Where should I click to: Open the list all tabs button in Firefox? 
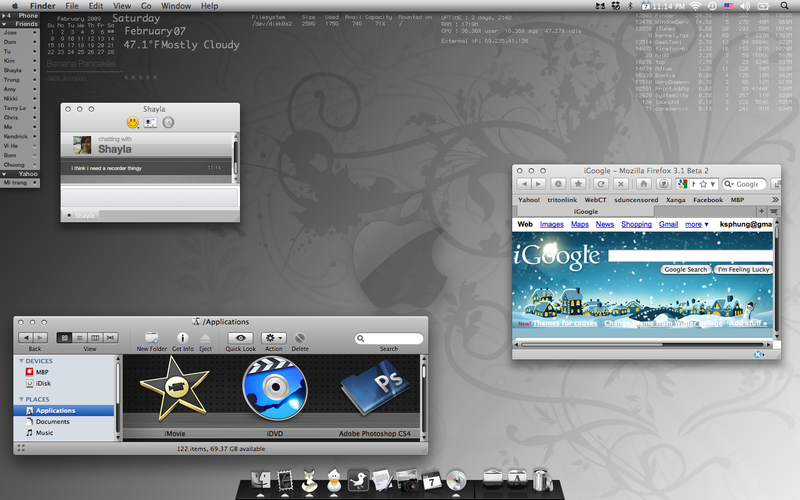(773, 211)
